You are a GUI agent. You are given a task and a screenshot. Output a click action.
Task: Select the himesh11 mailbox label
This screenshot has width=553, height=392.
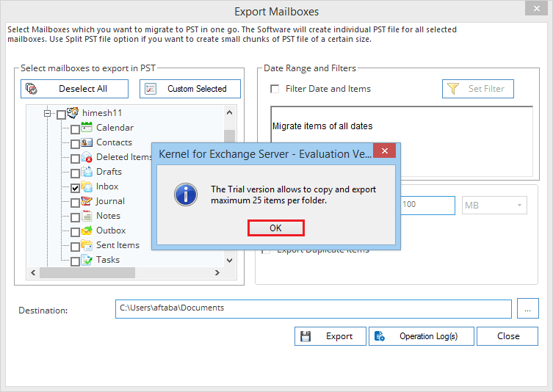point(102,113)
